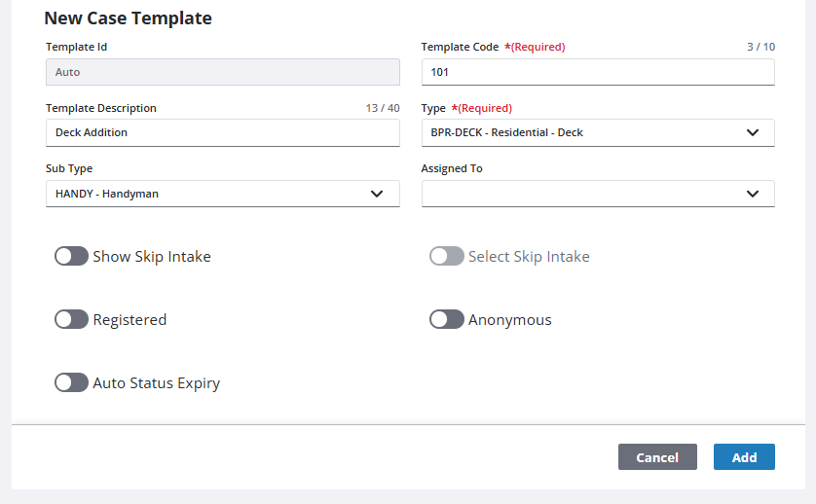Click the 3 / 10 character counter
The height and width of the screenshot is (504, 816).
tap(760, 47)
